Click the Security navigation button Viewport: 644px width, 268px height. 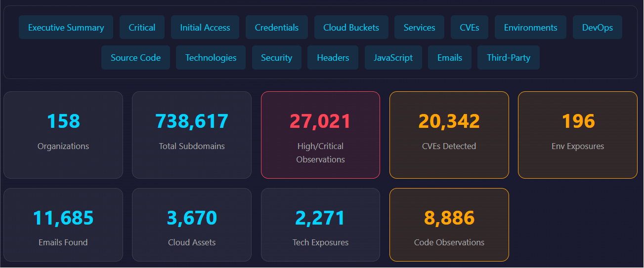pos(276,58)
